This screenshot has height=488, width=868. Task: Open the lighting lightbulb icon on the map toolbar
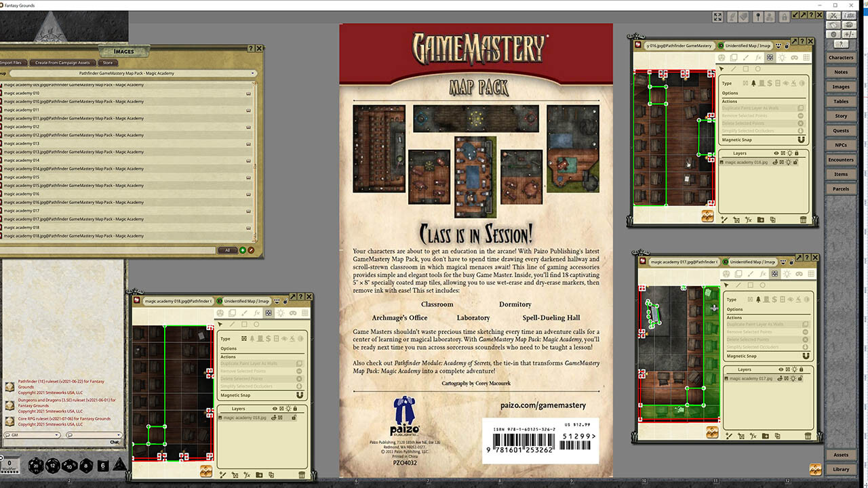pos(281,312)
